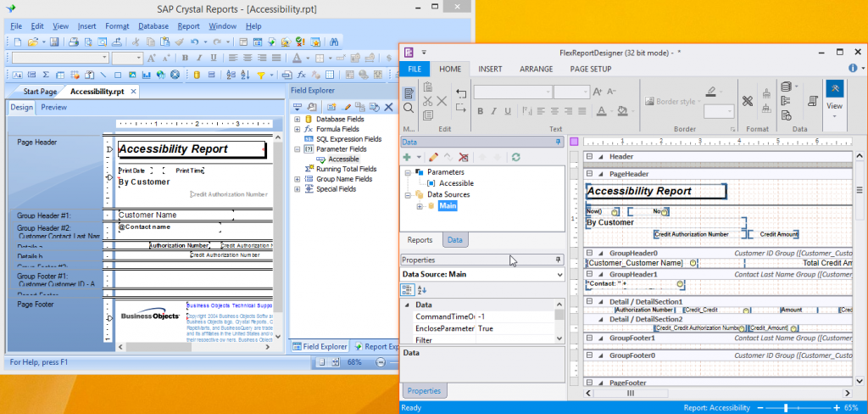Open Select Expert funnel icon in Crystal Reports
This screenshot has height=414, width=868.
point(261,75)
